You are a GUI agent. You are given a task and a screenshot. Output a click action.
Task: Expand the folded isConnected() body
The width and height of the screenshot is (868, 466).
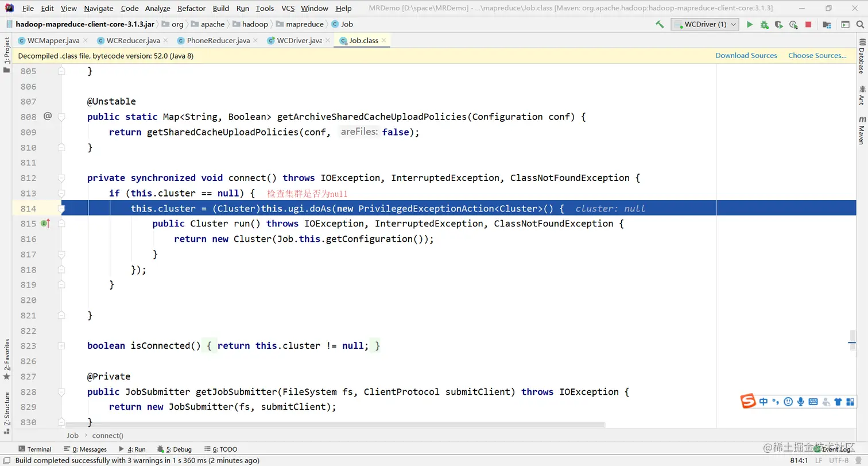point(61,346)
